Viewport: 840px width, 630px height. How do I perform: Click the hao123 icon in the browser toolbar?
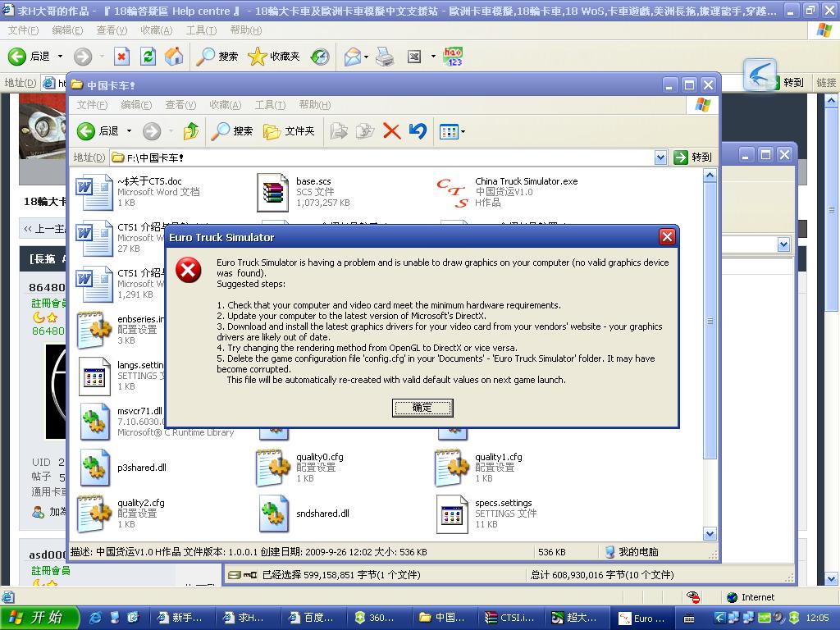tap(453, 57)
